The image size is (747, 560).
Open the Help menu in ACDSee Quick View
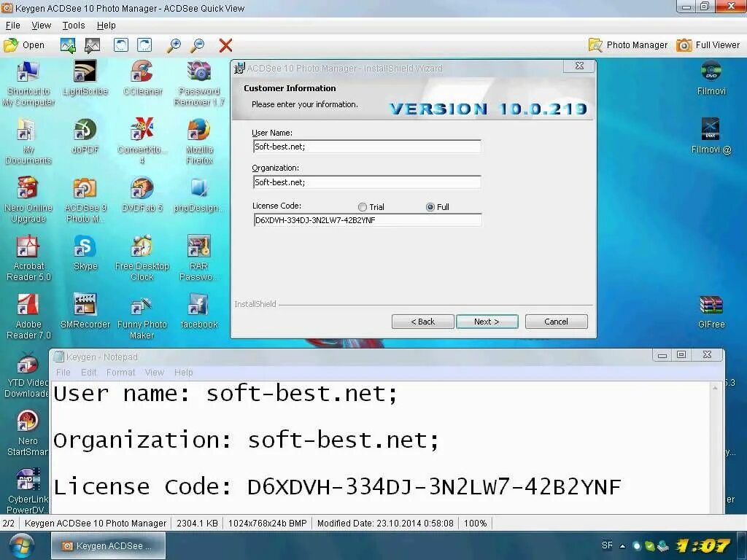pos(106,26)
